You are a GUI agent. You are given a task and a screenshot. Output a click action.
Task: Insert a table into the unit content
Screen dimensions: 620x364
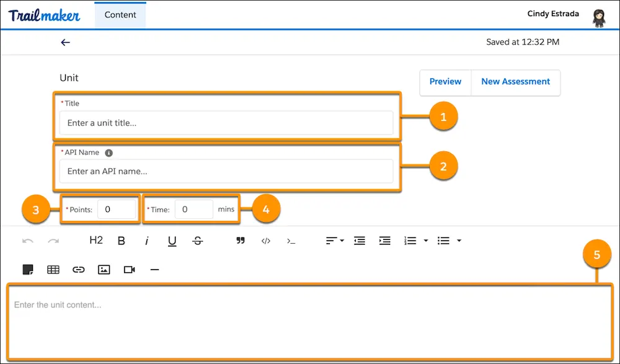pos(53,270)
